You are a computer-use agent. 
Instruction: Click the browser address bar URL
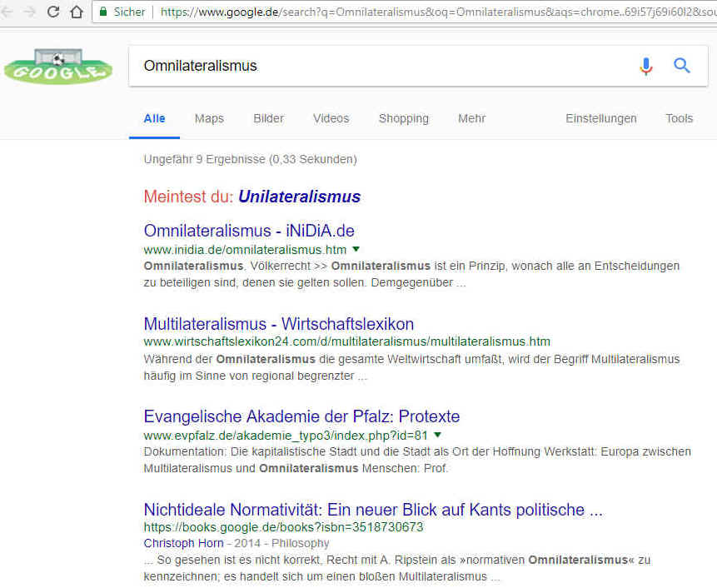439,12
